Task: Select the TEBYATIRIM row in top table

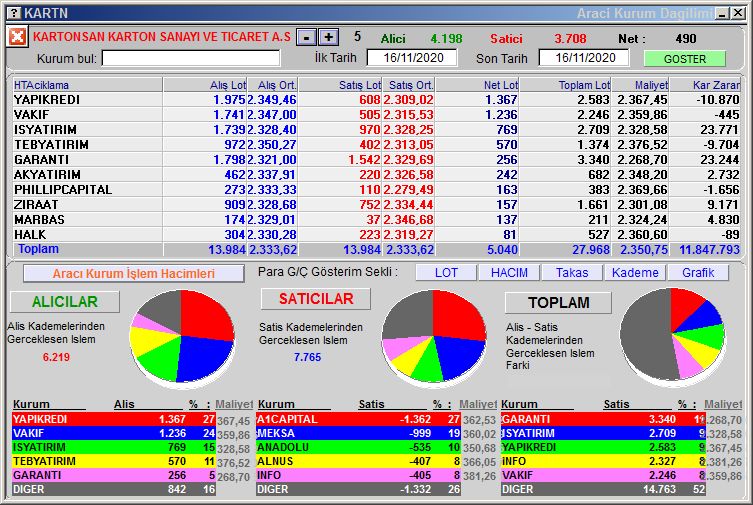Action: [x=376, y=144]
